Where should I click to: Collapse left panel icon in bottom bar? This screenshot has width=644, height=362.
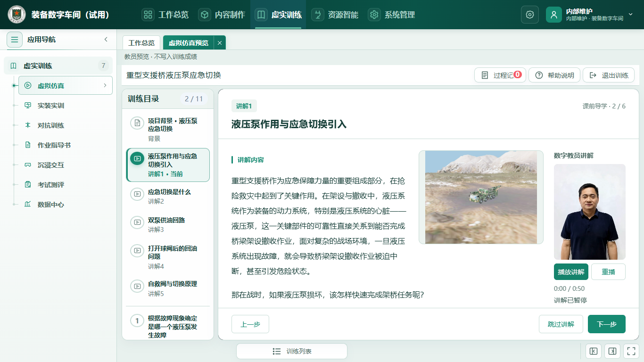click(594, 351)
